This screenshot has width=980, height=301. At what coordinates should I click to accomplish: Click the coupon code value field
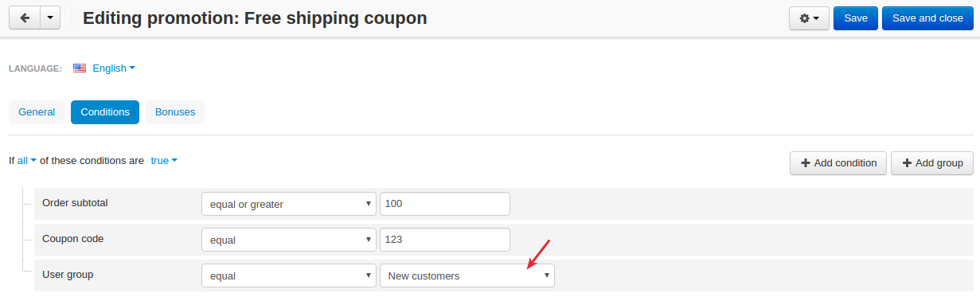point(445,240)
